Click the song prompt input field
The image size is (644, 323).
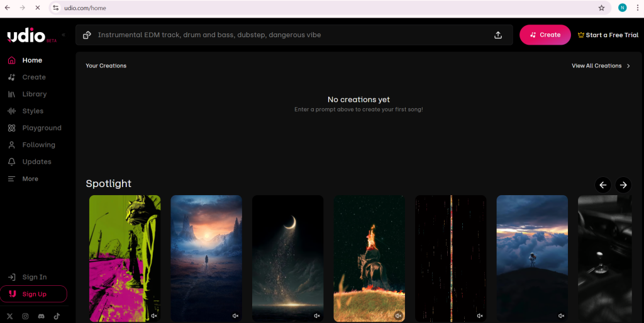pyautogui.click(x=289, y=35)
